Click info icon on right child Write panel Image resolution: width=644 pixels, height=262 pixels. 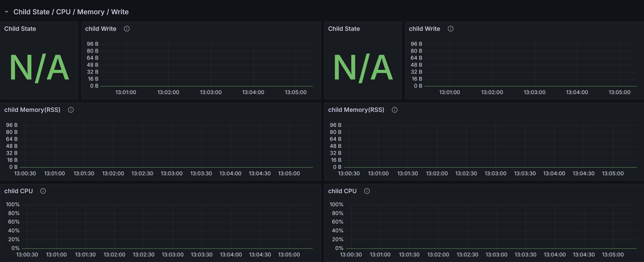click(x=450, y=29)
